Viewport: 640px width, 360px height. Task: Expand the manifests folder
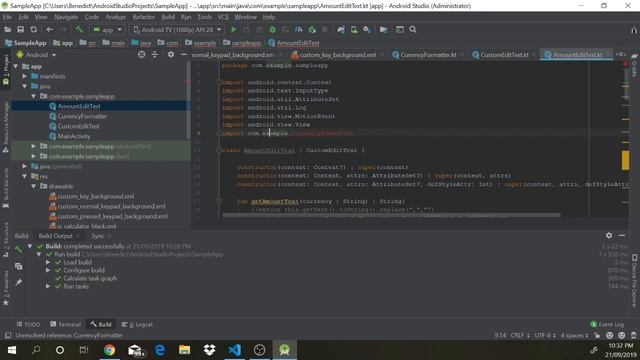coord(24,76)
